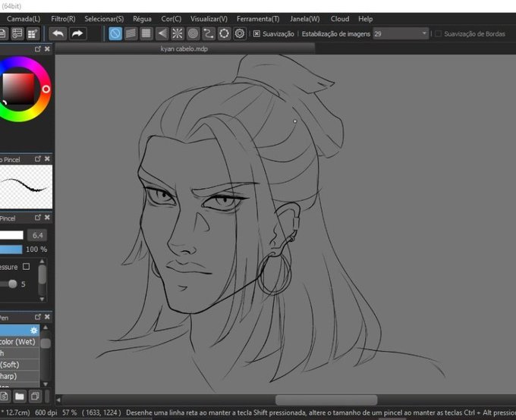
Task: Open the Cor(C) menu
Action: [171, 19]
